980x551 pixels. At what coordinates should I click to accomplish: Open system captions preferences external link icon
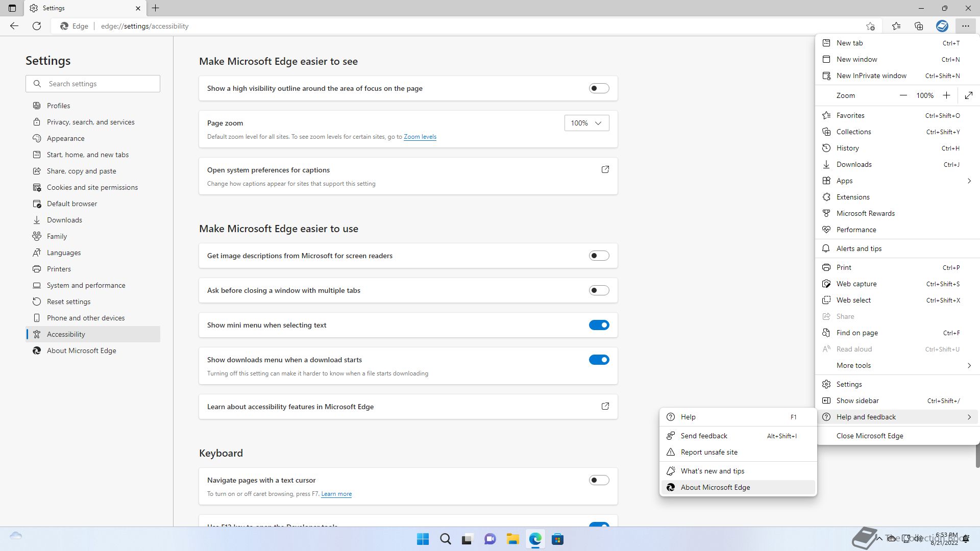click(x=605, y=169)
